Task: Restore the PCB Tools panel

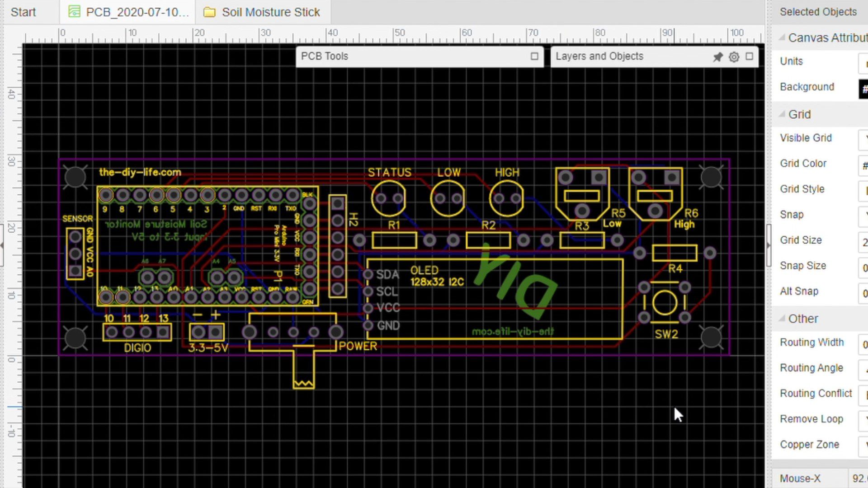Action: (x=534, y=56)
